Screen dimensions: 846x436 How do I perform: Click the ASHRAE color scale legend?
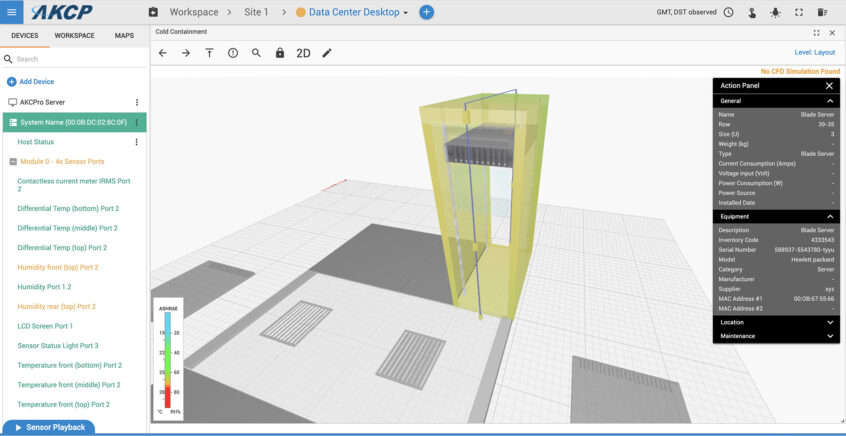pyautogui.click(x=168, y=359)
